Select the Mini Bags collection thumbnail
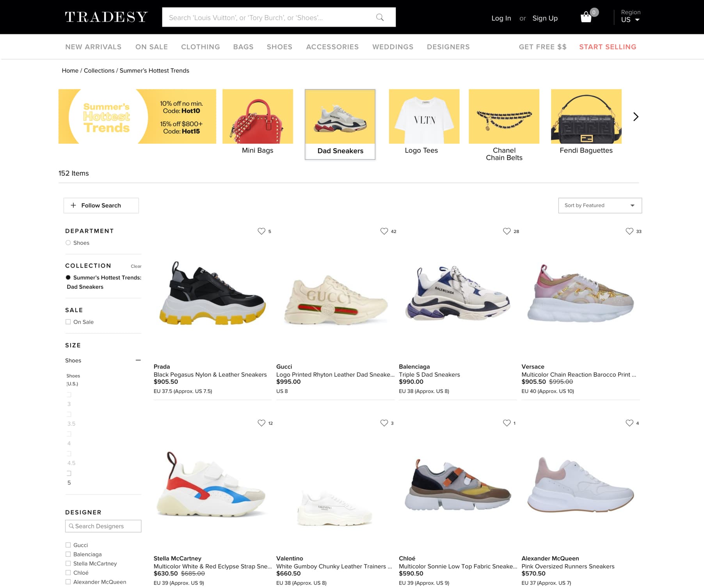Image resolution: width=704 pixels, height=588 pixels. pos(258,122)
